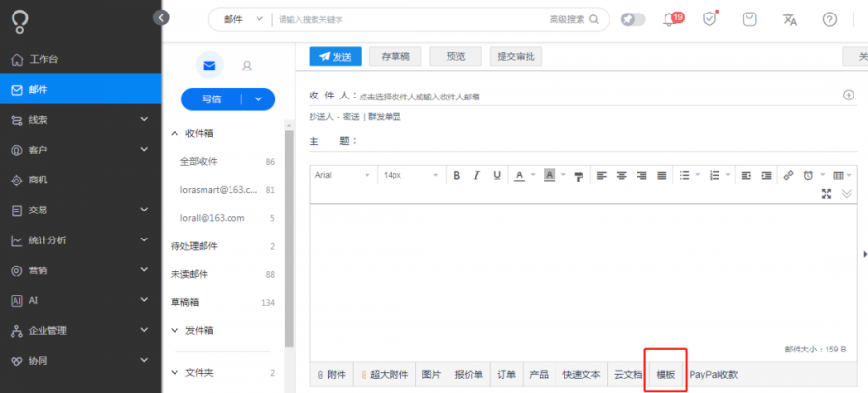The height and width of the screenshot is (393, 868).
Task: Click the 发送 send button
Action: pos(335,57)
